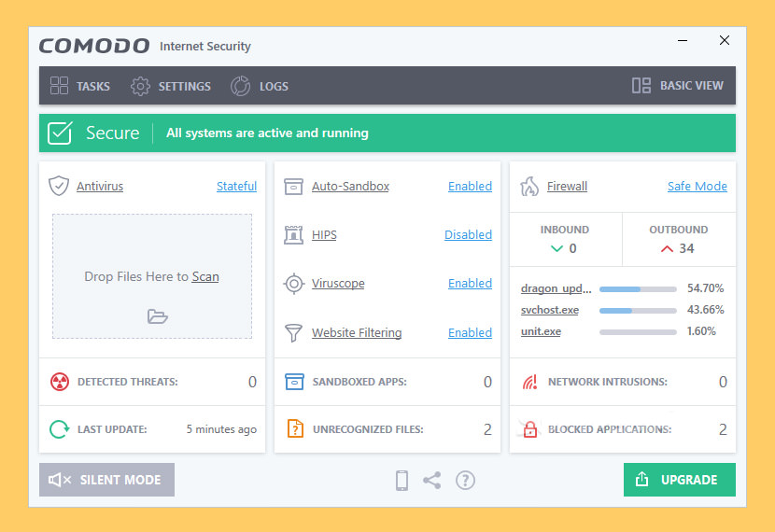Click the svchost.exe traffic bar
The image size is (775, 532).
pos(638,311)
